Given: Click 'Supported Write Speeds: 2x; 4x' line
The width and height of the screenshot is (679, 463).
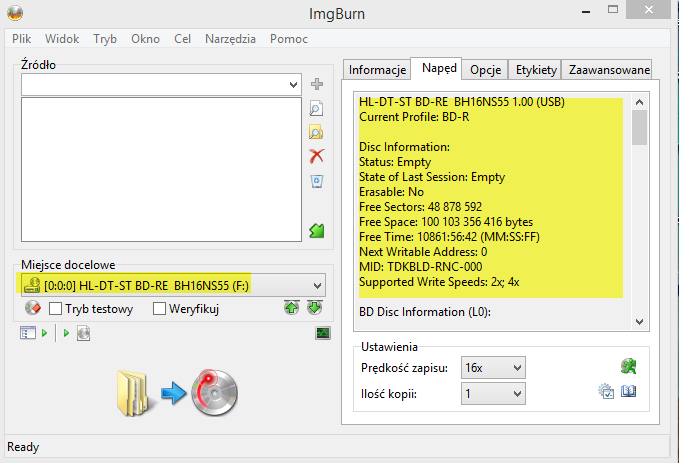Looking at the screenshot, I should coord(439,282).
